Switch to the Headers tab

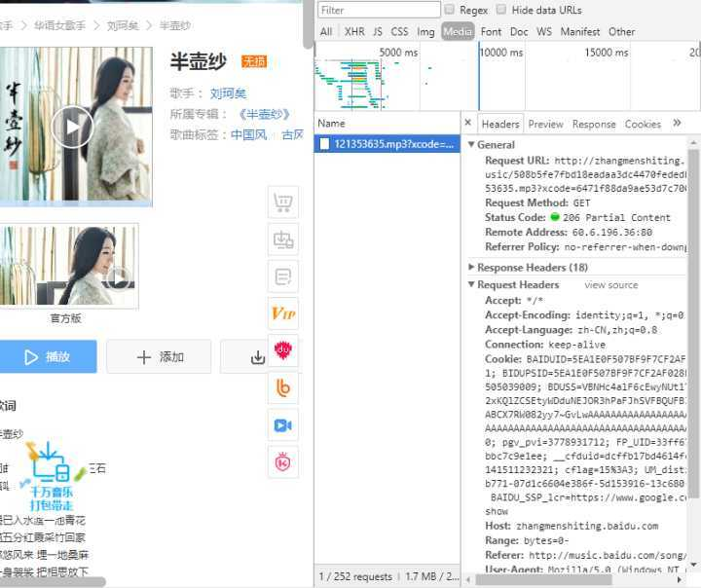pos(500,124)
